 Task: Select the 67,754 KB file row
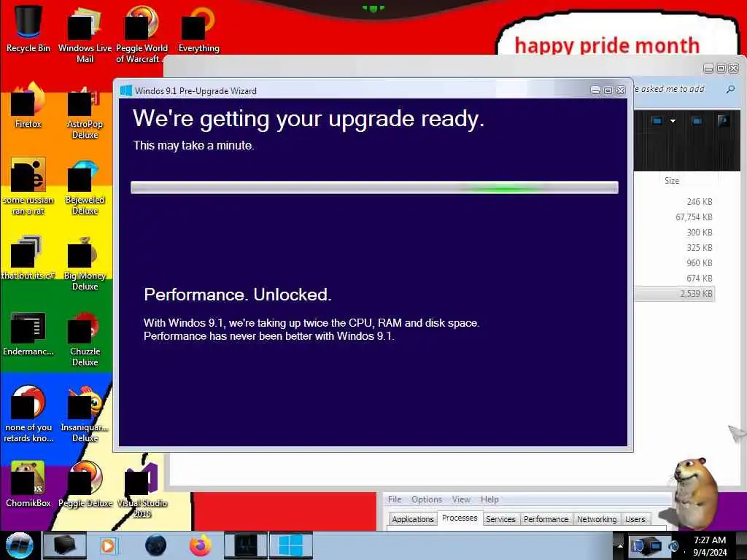pyautogui.click(x=675, y=217)
